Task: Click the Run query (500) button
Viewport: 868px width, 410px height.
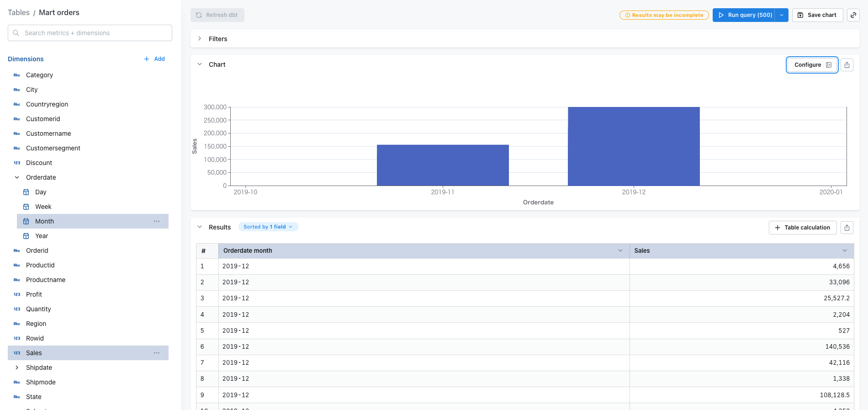Action: (x=744, y=15)
